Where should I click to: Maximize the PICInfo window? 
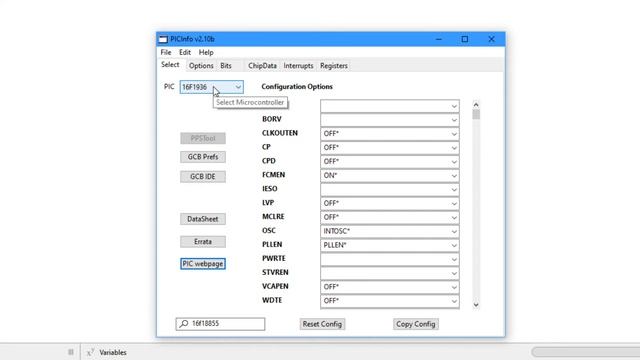click(x=464, y=39)
